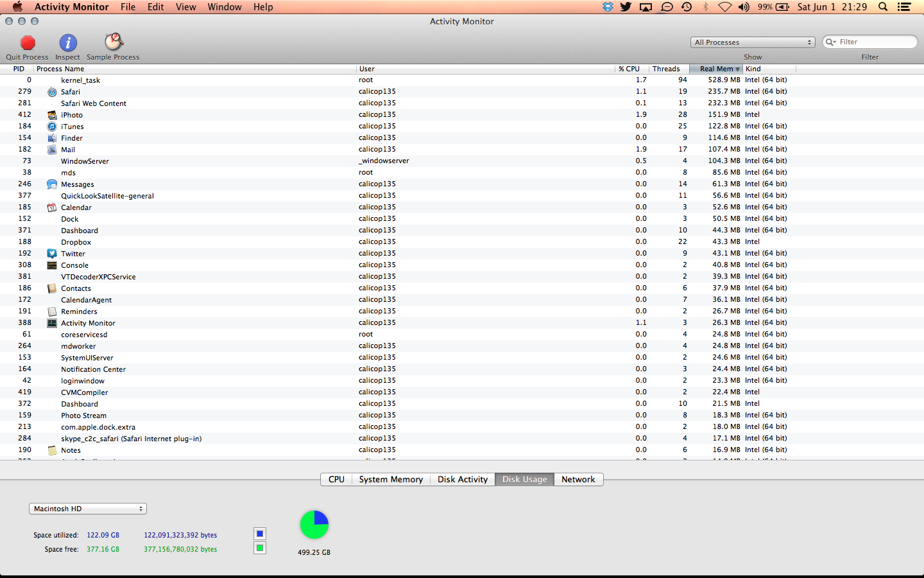
Task: Open the File menu
Action: coord(128,7)
